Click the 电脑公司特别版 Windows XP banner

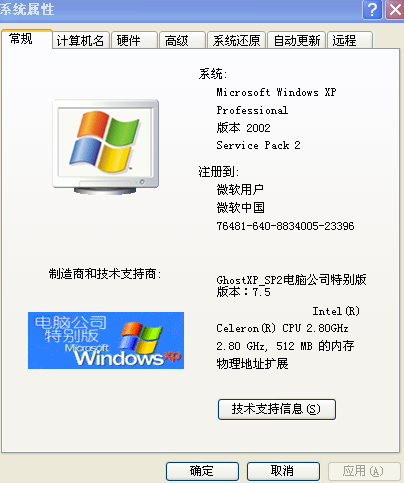[106, 340]
